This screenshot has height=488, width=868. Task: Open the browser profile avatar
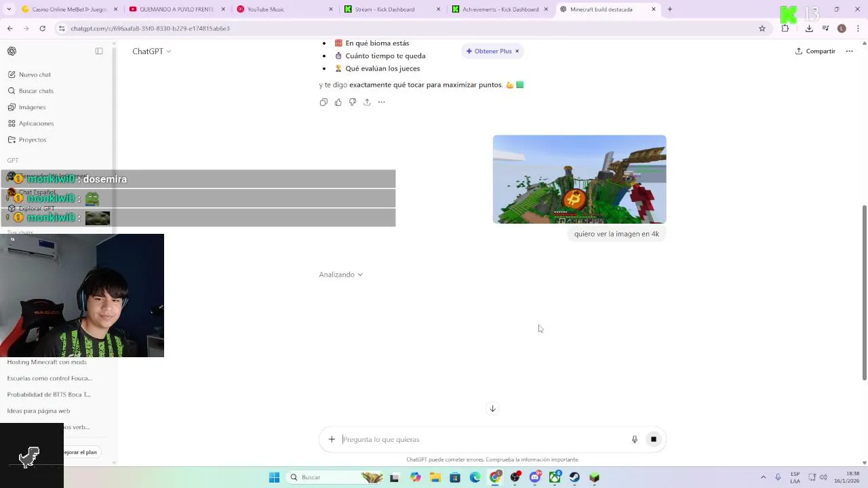click(x=842, y=28)
